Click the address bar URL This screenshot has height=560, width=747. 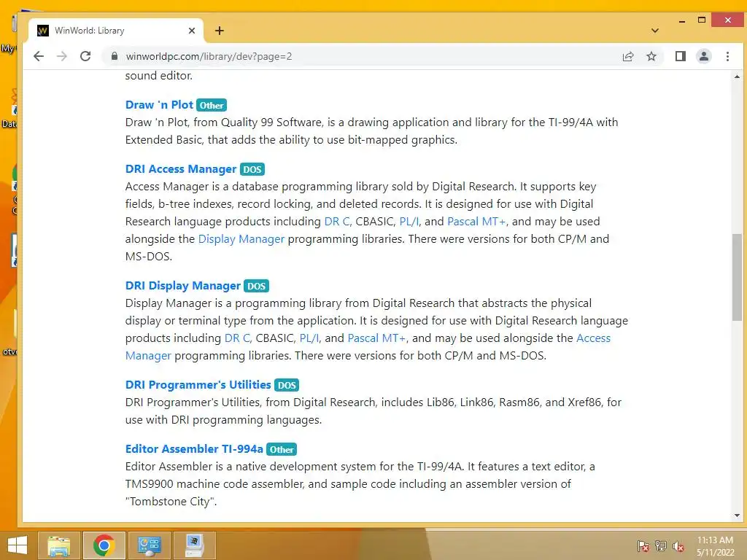(x=209, y=56)
